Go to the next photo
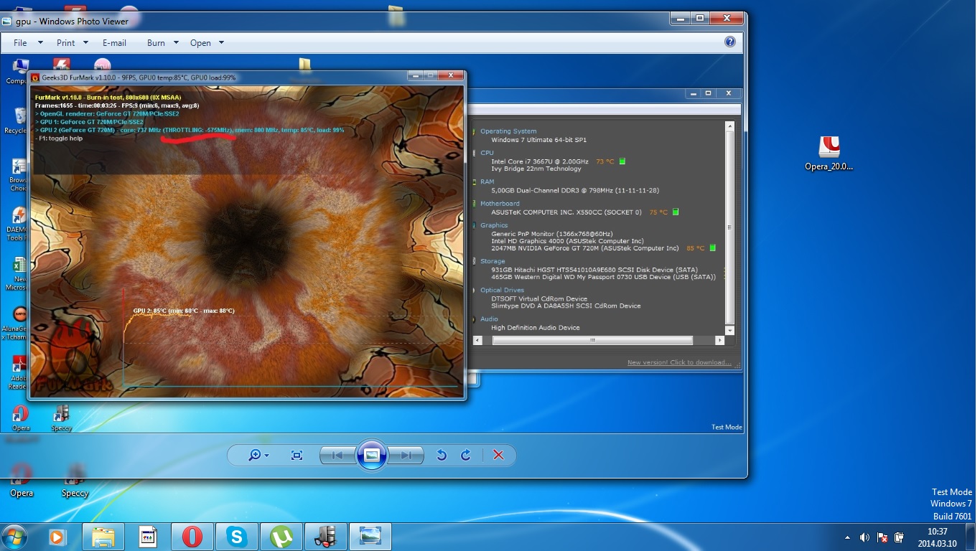 (406, 455)
